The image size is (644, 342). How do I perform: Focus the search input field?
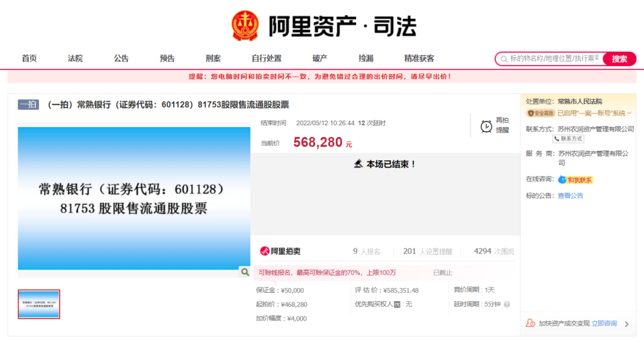[553, 58]
